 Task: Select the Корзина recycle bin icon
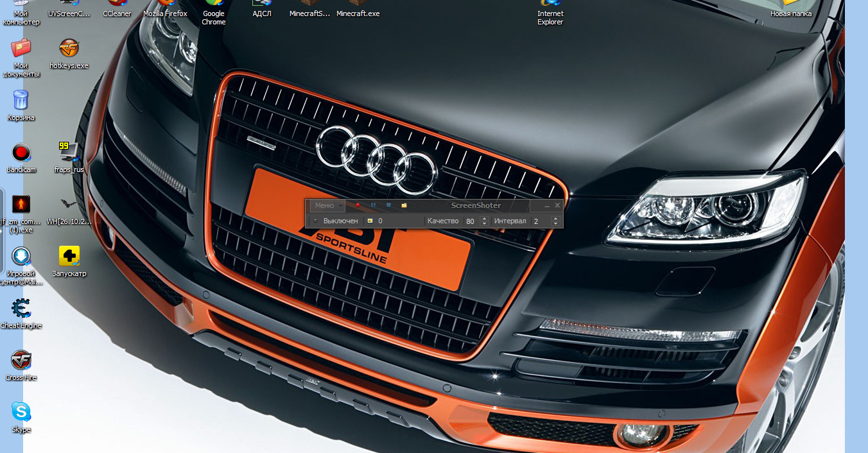pyautogui.click(x=21, y=105)
